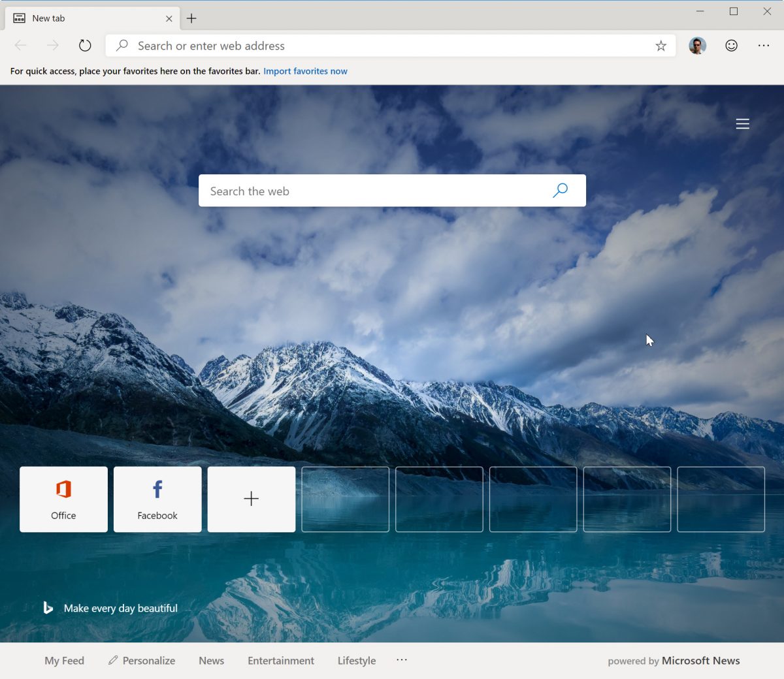
Task: Click the browser forward arrow
Action: click(x=53, y=46)
